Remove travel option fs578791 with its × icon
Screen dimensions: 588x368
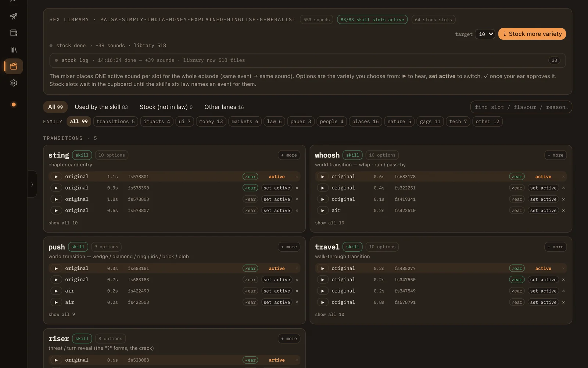pos(563,302)
